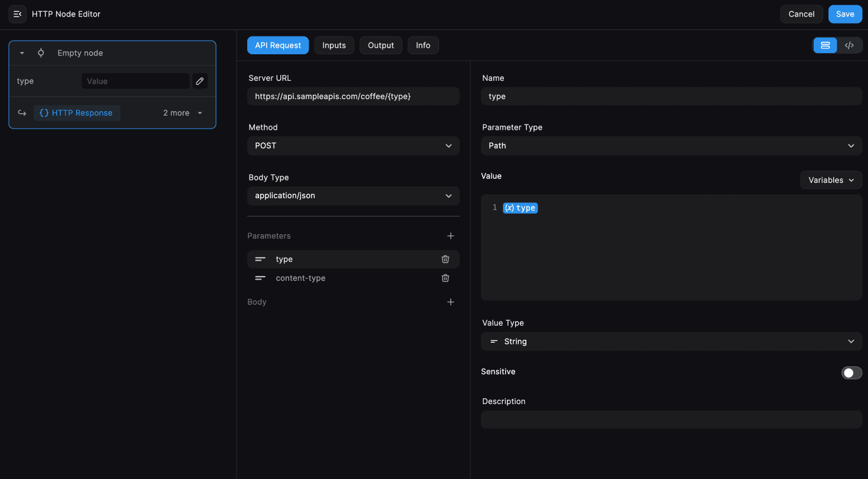The image size is (868, 479).
Task: Click the Body section label
Action: coord(257,302)
